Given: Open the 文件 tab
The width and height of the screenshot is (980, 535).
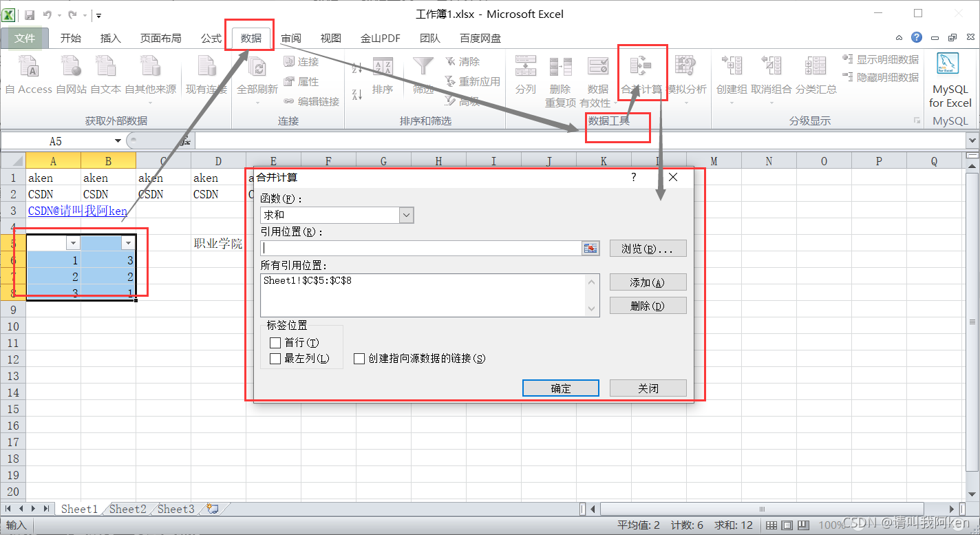Looking at the screenshot, I should point(25,39).
